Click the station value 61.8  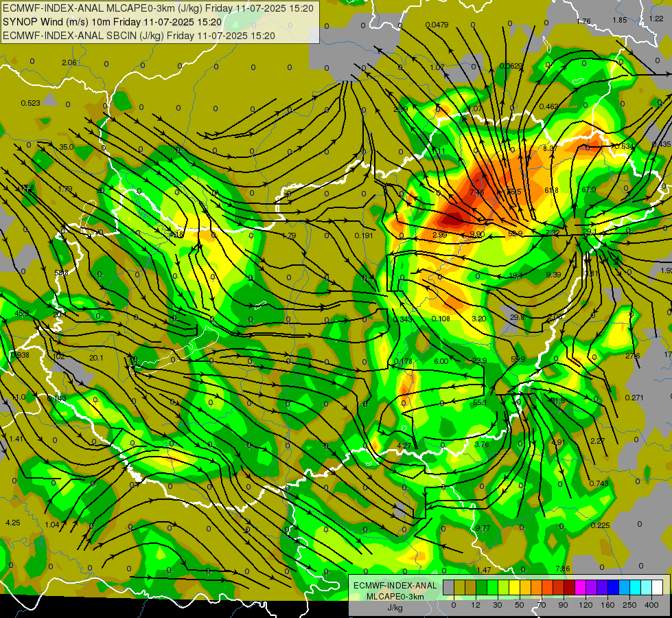click(x=552, y=190)
